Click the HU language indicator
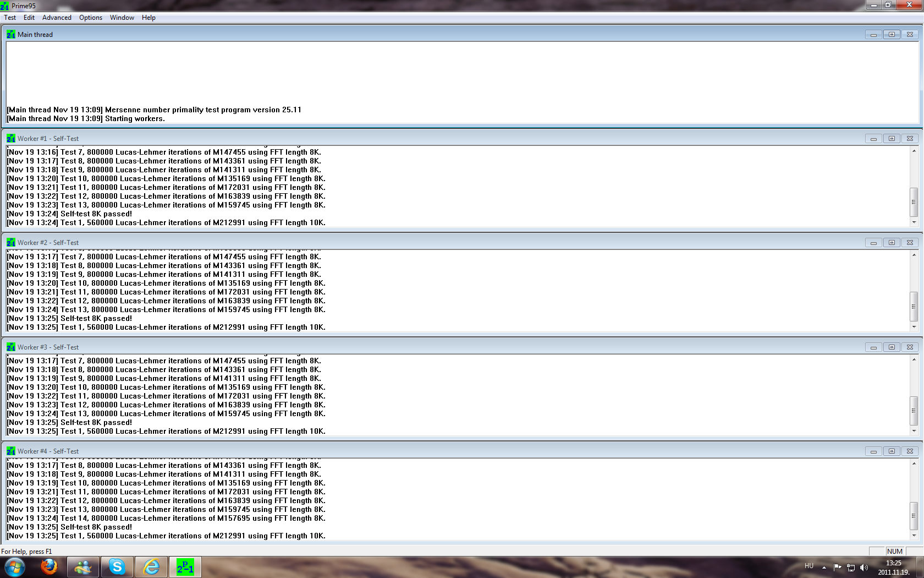Viewport: 924px width, 578px height. coord(809,566)
